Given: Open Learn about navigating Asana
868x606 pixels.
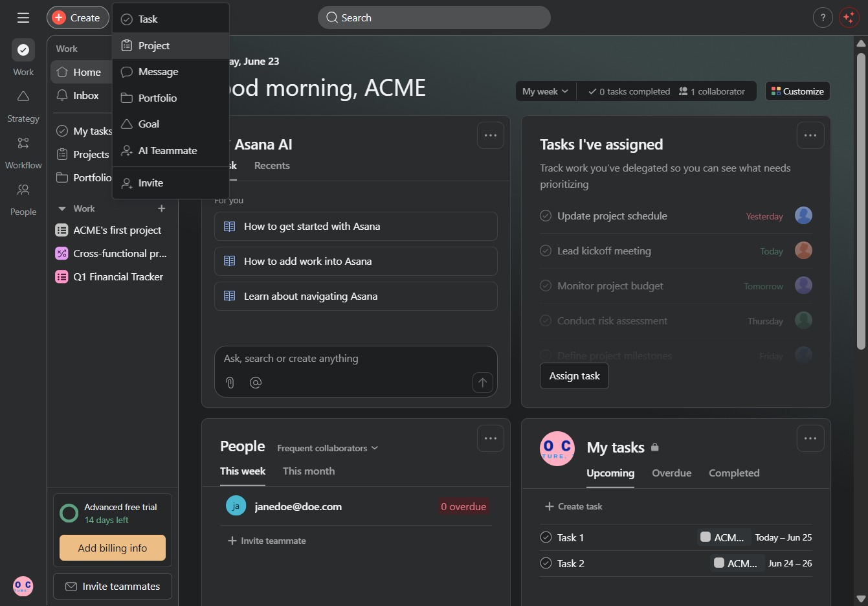Looking at the screenshot, I should (x=356, y=297).
